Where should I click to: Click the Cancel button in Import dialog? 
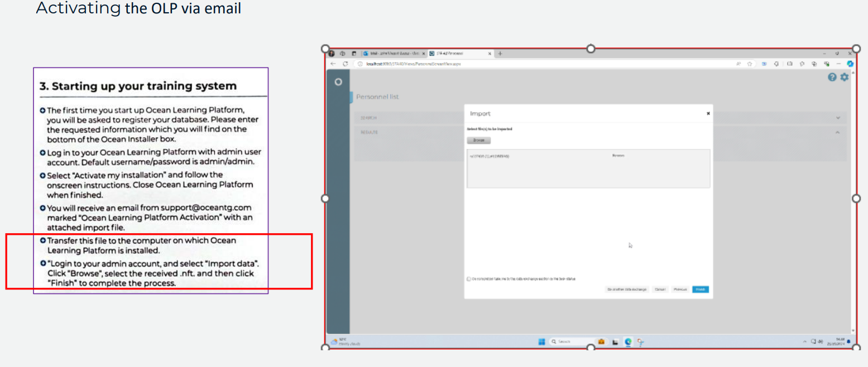660,289
